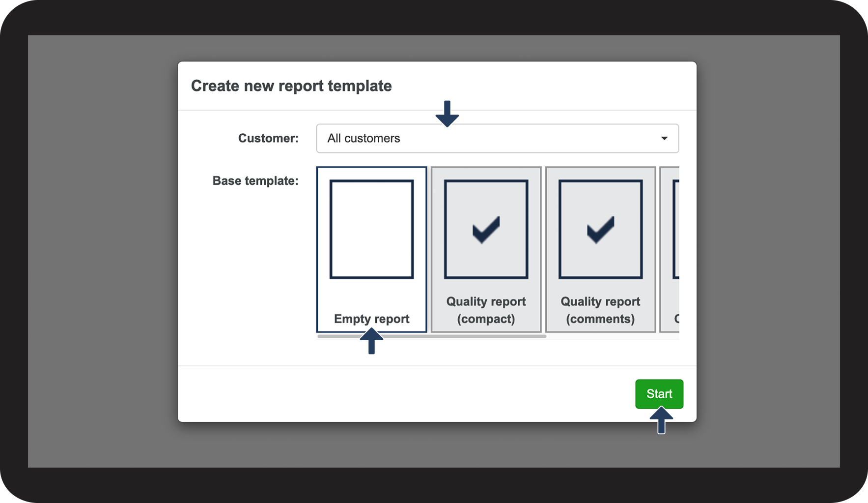Click the checkmark icon in Quality report (compact)
Image resolution: width=868 pixels, height=503 pixels.
pyautogui.click(x=486, y=229)
